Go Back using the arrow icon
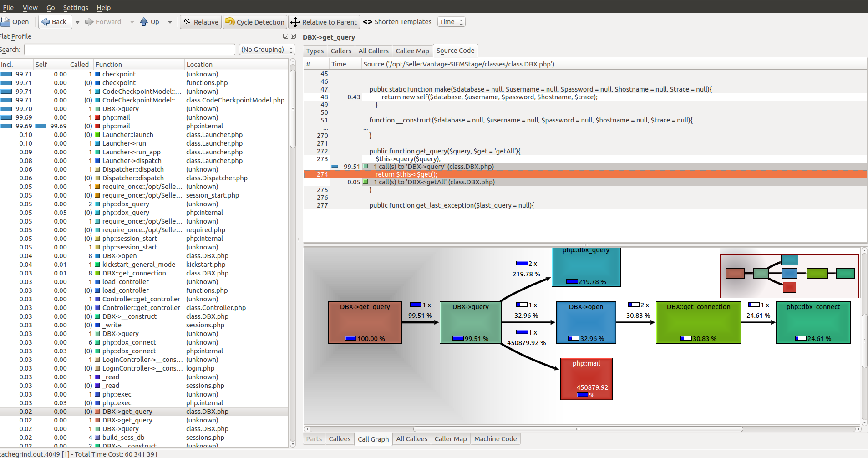 tap(45, 22)
